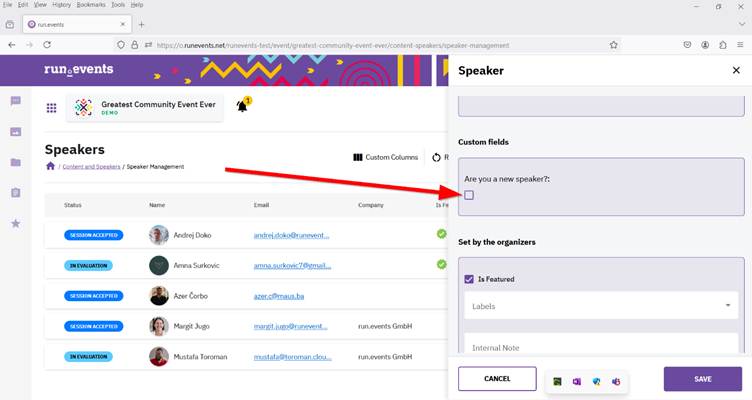Screen dimensions: 752x400
Task: Open the image gallery sidebar icon
Action: [x=16, y=131]
